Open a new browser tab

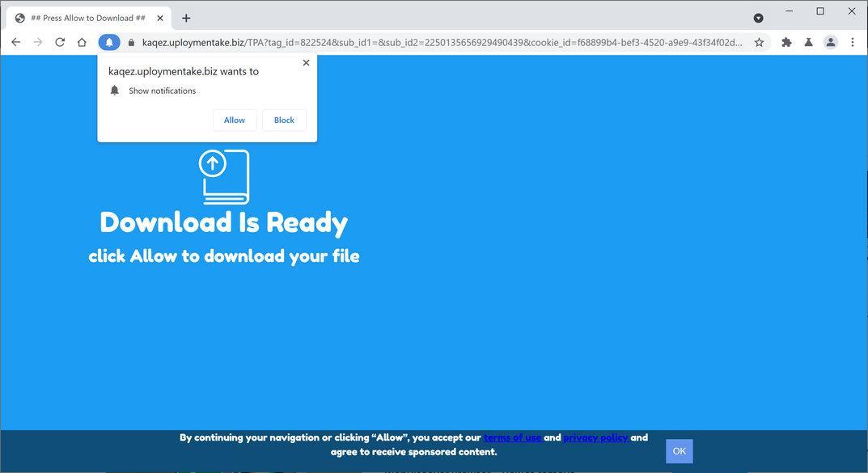point(186,17)
